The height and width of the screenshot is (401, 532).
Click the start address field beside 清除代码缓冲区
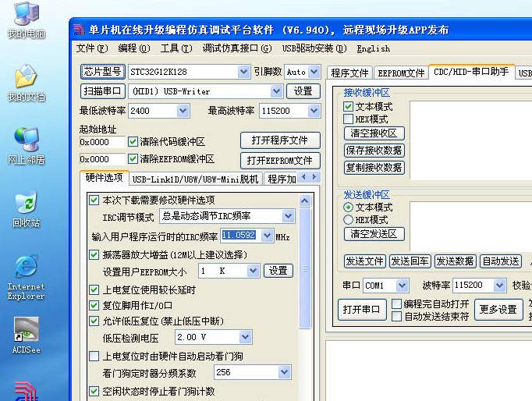tap(101, 142)
